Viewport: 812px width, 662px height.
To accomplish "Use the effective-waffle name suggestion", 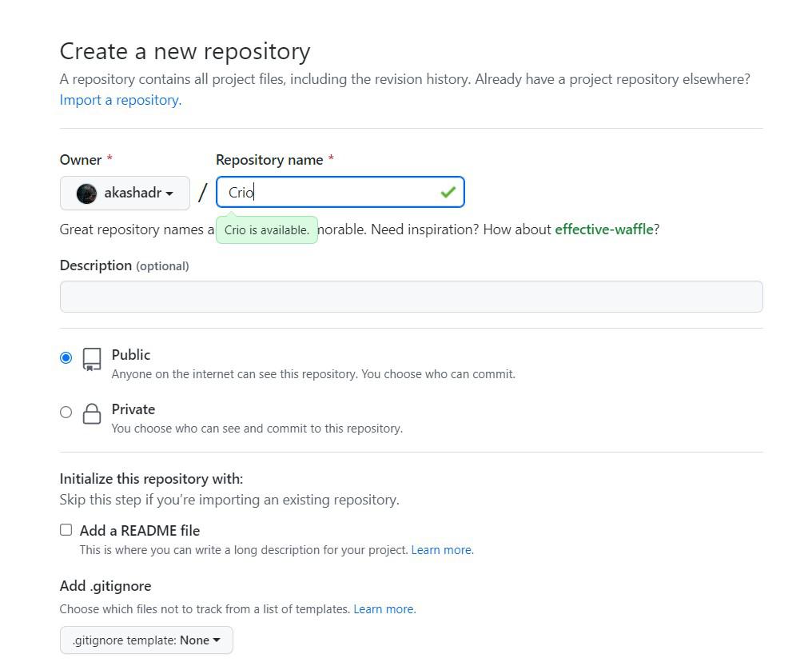I will coord(603,229).
